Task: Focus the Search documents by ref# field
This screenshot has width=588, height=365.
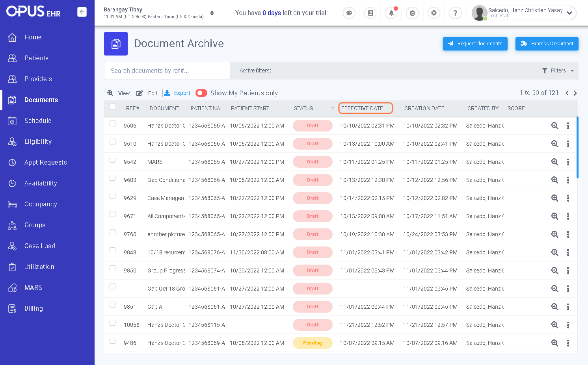Action: 167,70
